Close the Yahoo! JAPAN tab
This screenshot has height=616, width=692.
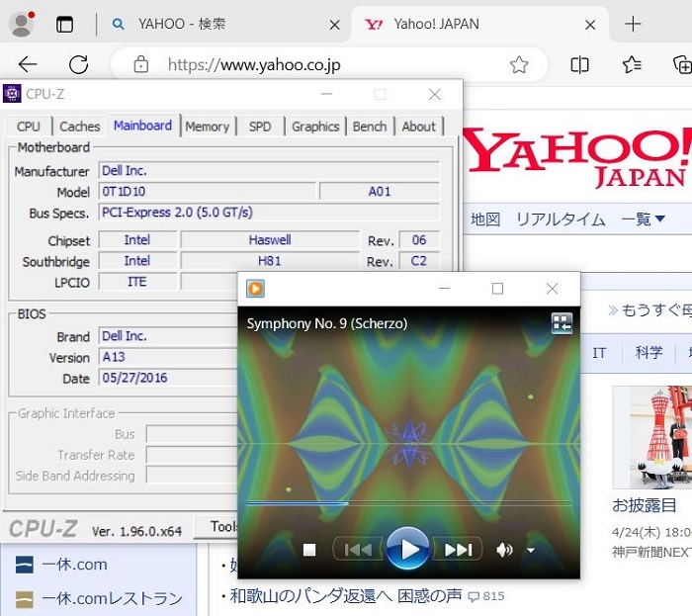(x=590, y=25)
